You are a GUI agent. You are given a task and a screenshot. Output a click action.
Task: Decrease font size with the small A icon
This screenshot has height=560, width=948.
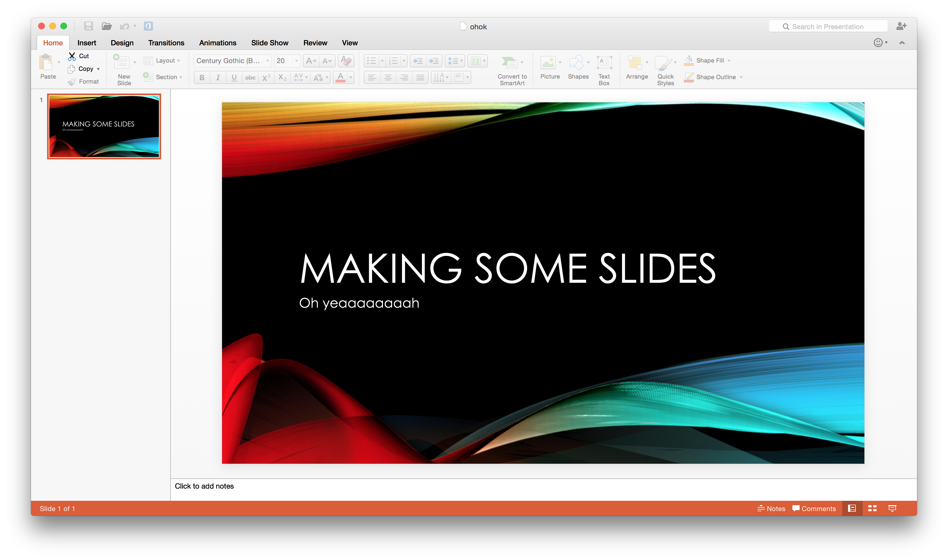[x=327, y=61]
